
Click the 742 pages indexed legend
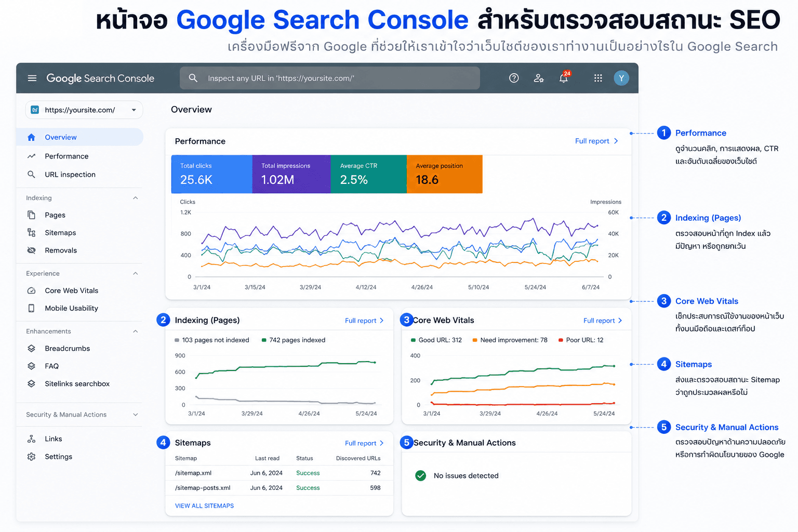pos(294,340)
